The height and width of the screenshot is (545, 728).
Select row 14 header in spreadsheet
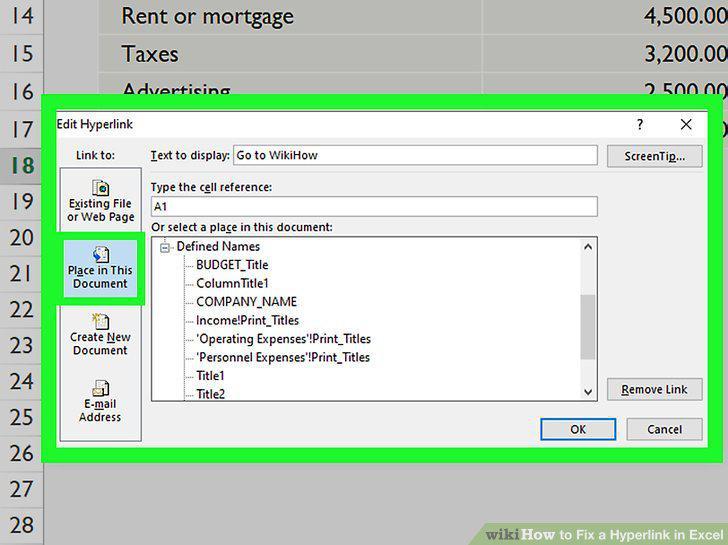tap(22, 16)
